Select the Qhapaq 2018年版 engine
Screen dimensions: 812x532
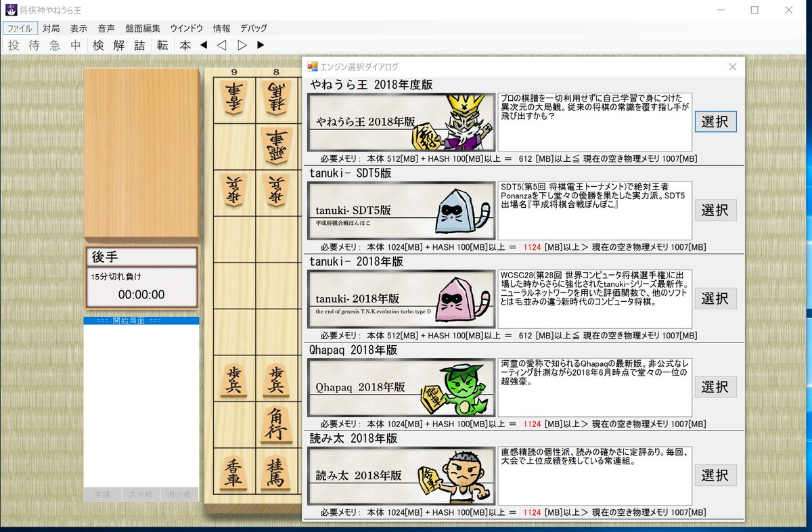716,386
